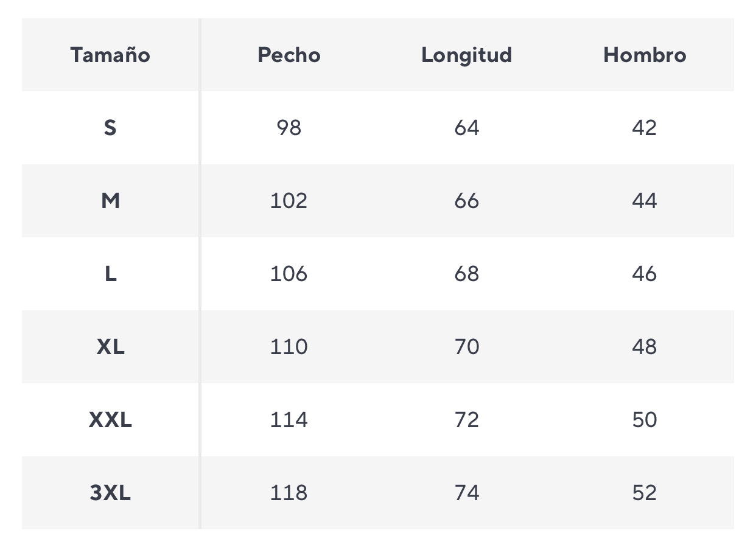
Task: Select the Longitud value 74
Action: tap(467, 493)
